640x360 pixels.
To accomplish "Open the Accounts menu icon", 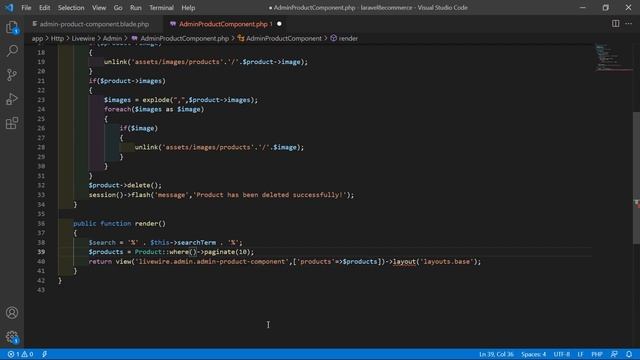I will point(12,313).
